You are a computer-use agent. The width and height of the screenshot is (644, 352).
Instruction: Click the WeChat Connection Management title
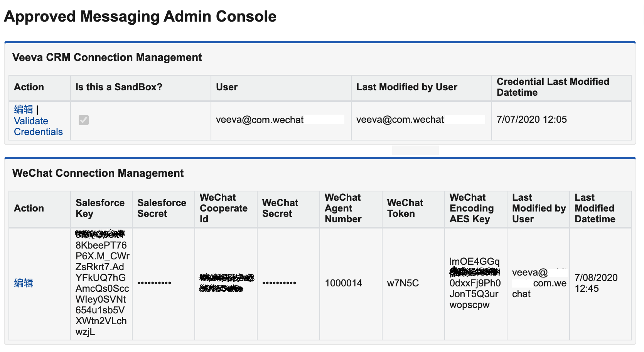point(98,173)
